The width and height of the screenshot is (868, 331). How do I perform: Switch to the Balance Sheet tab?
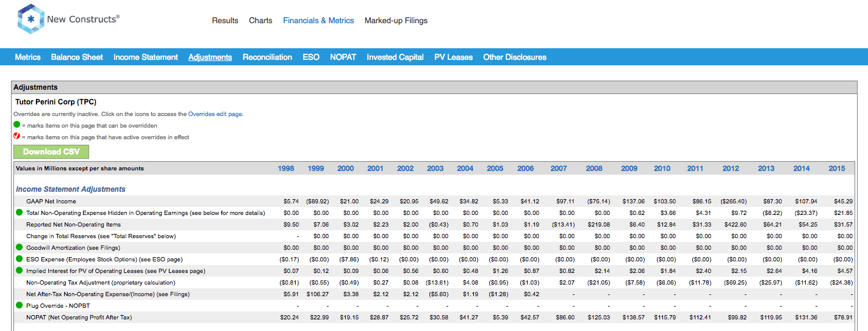(77, 57)
